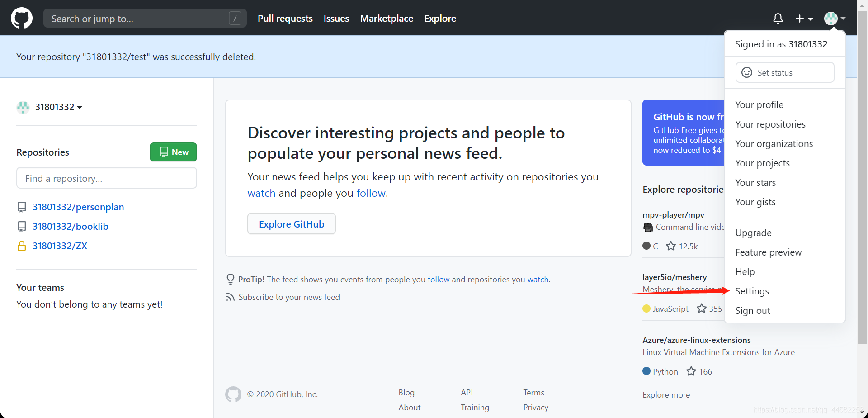Click the slash shortcut icon in search box

click(x=235, y=19)
